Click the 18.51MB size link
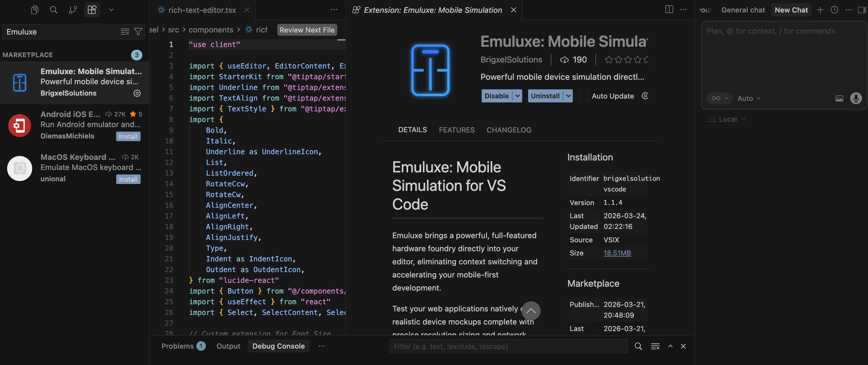 click(x=617, y=253)
